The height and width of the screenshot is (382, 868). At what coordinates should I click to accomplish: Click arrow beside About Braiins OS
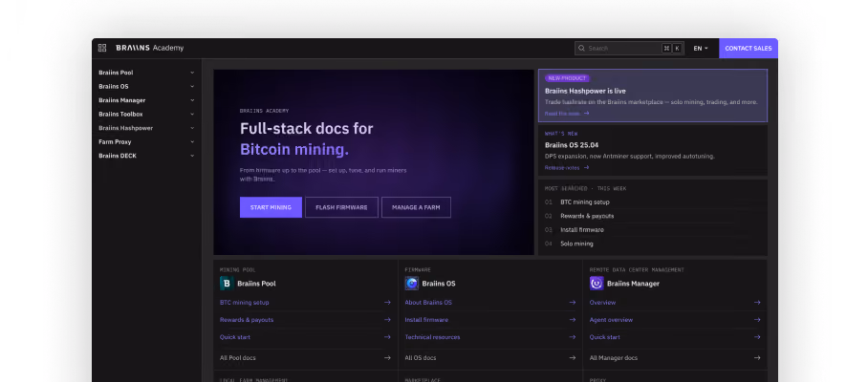point(573,303)
